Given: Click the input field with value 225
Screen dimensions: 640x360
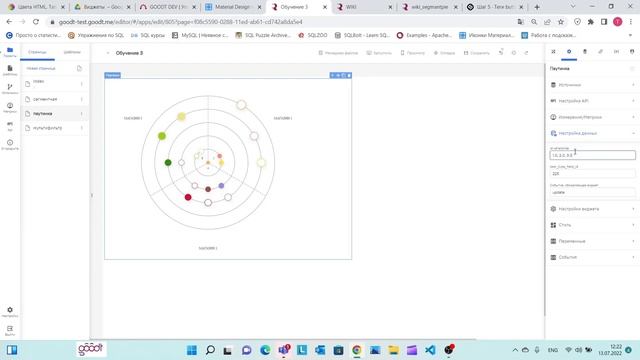Looking at the screenshot, I should pos(592,173).
